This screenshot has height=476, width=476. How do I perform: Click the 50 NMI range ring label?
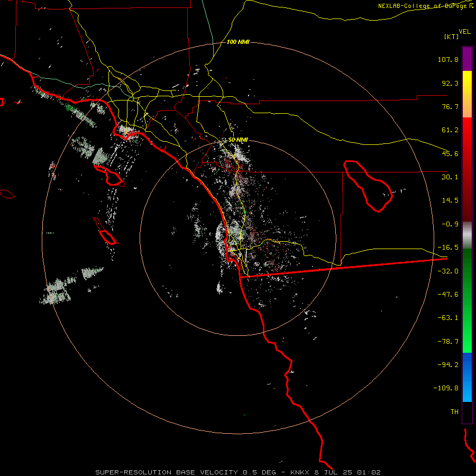[238, 140]
